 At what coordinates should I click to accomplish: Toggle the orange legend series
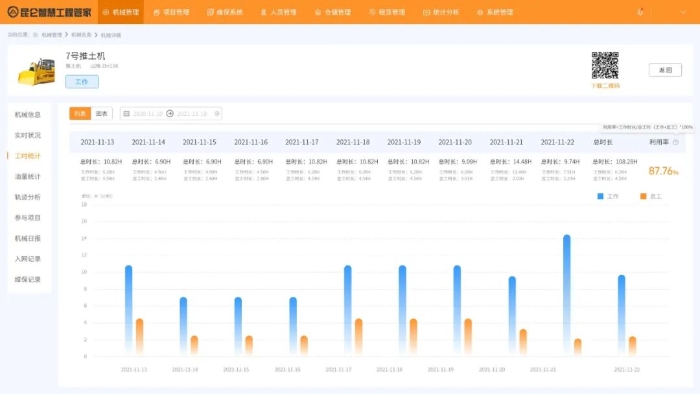(650, 196)
